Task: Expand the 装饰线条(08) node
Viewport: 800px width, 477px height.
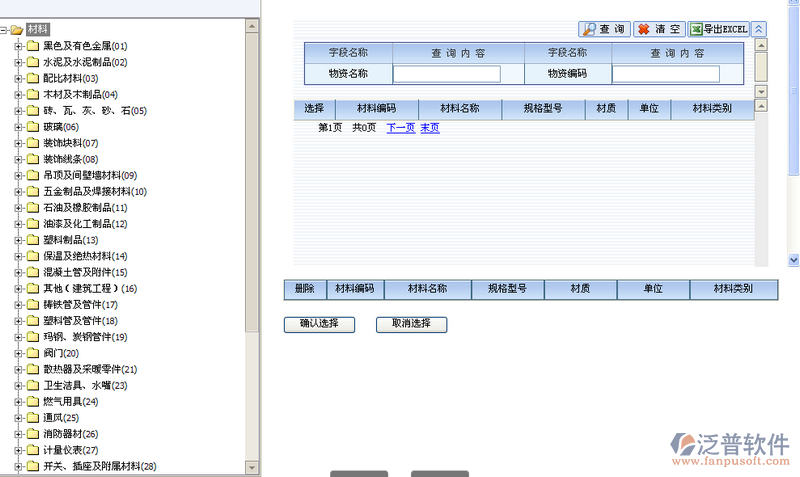Action: [18, 160]
